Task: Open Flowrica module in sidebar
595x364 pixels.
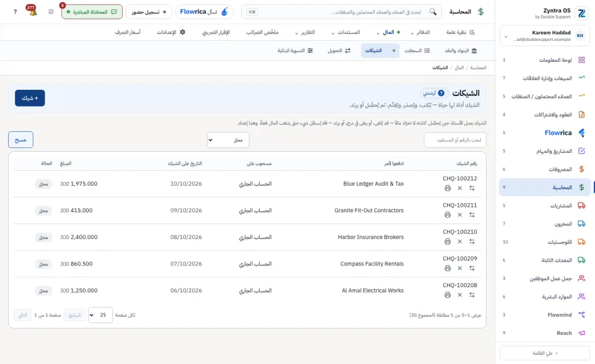Action: tap(545, 132)
